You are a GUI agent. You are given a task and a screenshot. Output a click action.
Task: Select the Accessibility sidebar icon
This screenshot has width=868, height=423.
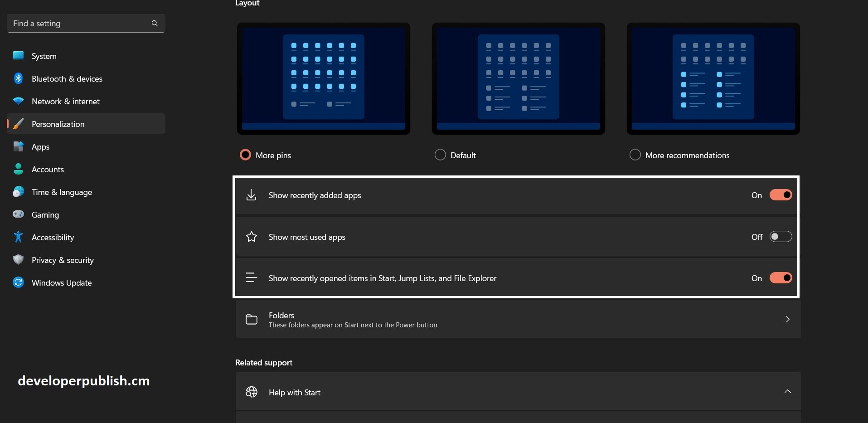click(x=18, y=237)
